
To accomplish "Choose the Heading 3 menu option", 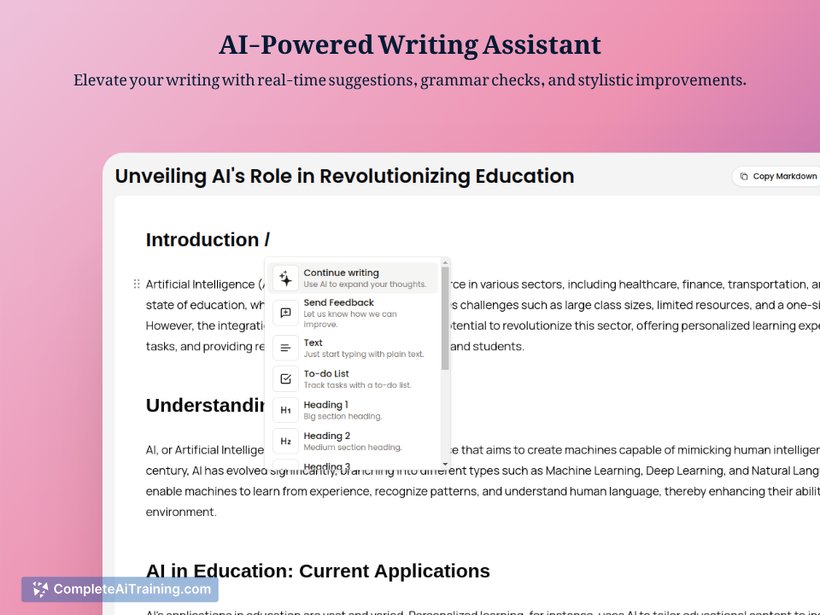I will (326, 465).
